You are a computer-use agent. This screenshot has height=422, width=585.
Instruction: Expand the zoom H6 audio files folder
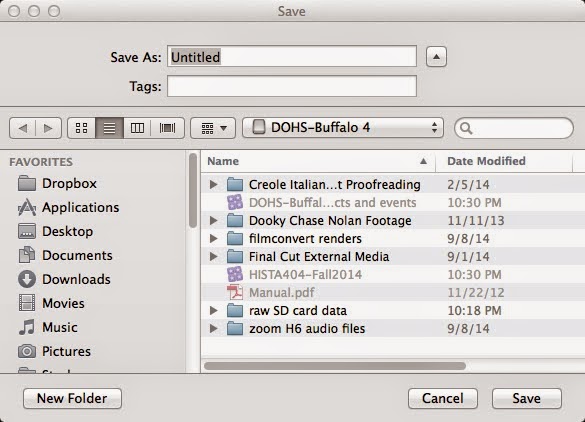click(x=213, y=328)
